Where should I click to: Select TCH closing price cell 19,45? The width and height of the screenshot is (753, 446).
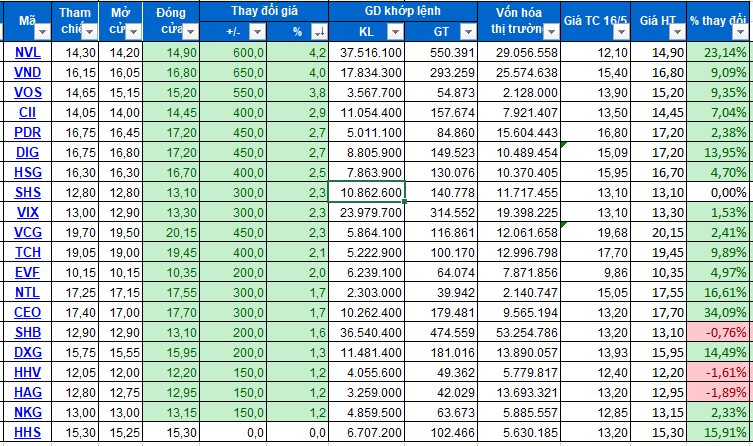pos(171,253)
